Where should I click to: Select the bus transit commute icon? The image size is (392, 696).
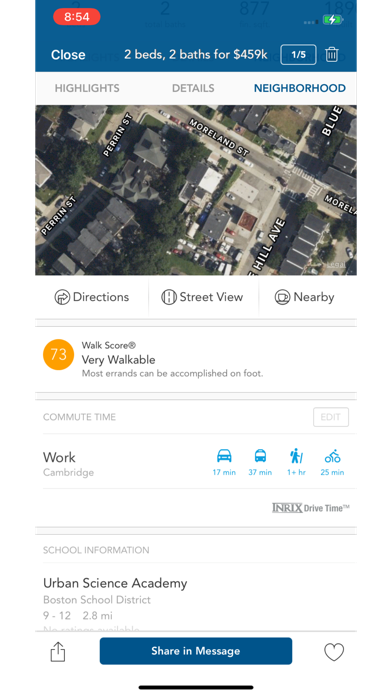tap(260, 456)
